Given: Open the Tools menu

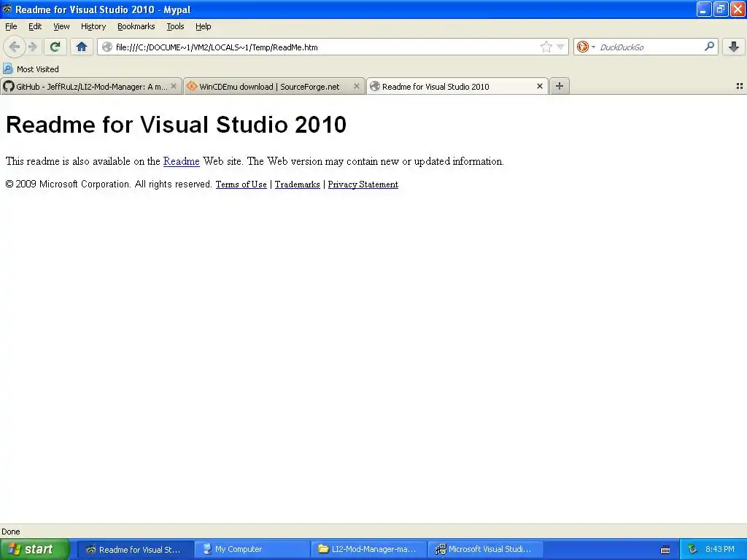Looking at the screenshot, I should tap(175, 26).
